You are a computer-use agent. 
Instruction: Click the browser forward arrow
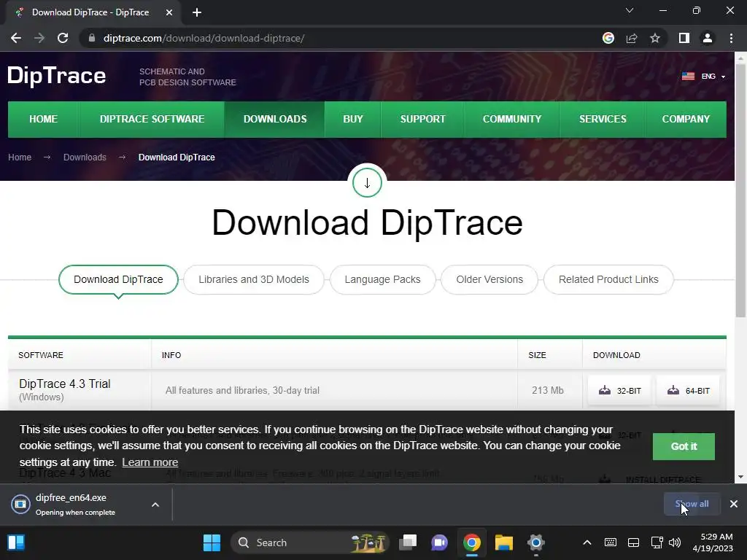tap(39, 38)
